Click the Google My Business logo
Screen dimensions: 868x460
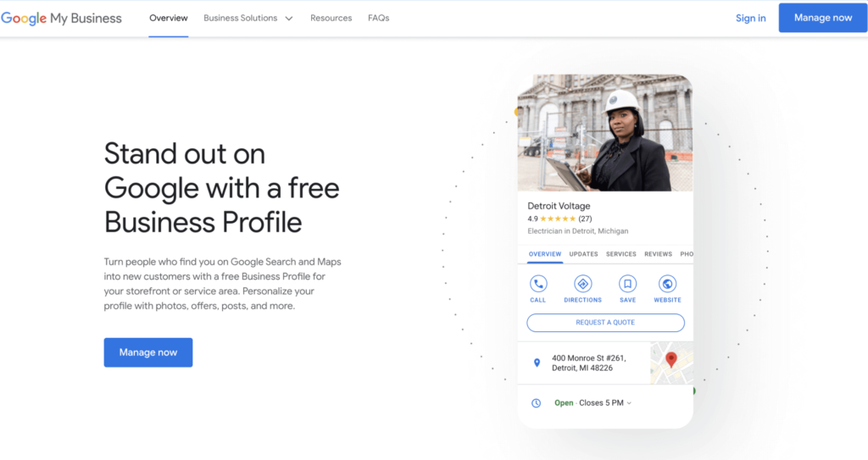click(61, 19)
